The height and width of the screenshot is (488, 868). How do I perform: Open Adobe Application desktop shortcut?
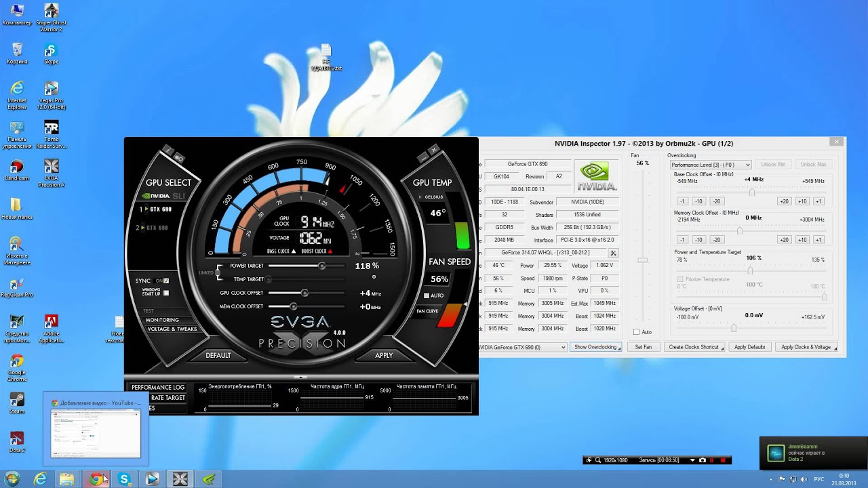[51, 329]
